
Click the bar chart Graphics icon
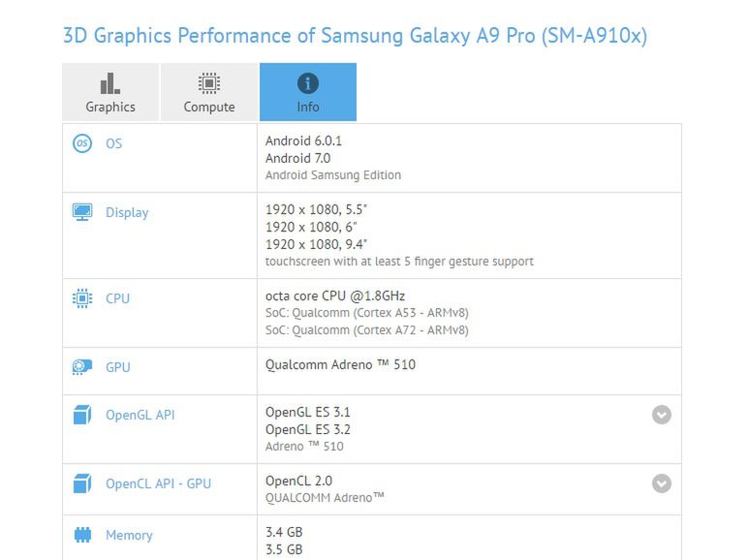(110, 83)
